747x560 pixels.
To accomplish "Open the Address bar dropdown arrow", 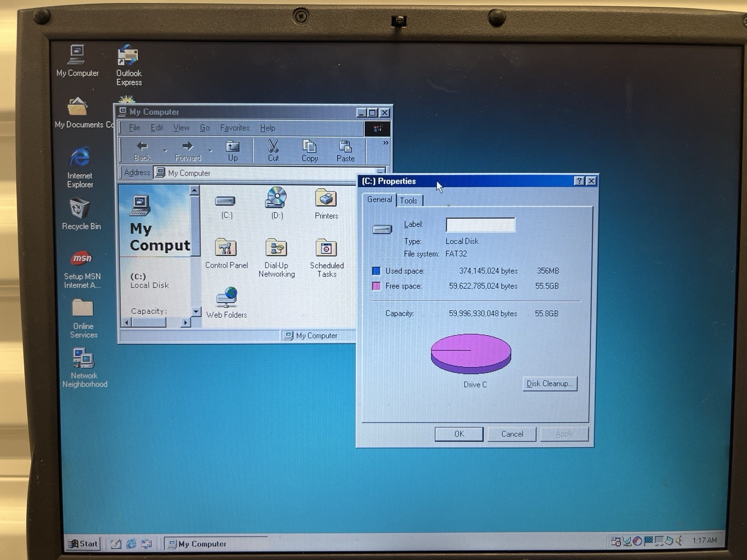I will click(x=381, y=172).
